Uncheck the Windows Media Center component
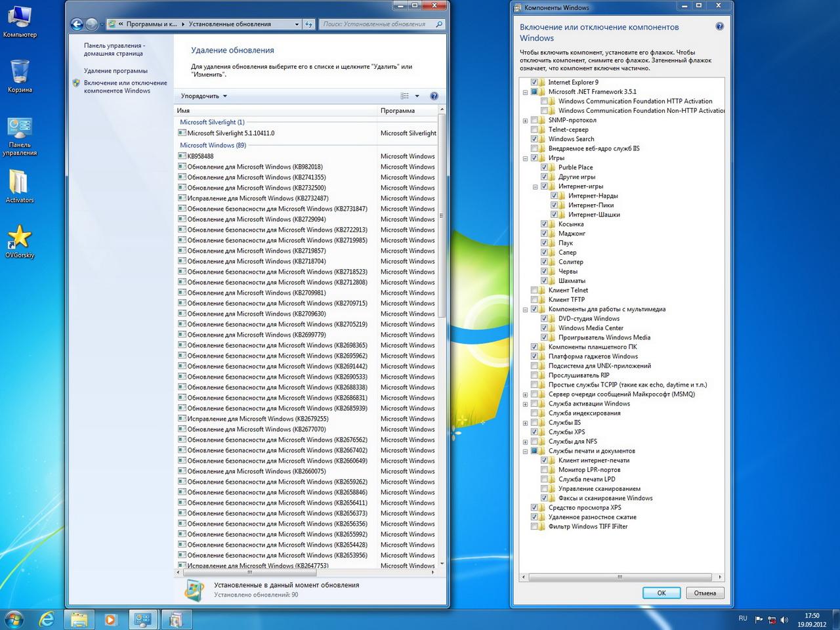This screenshot has width=840, height=630. pos(544,328)
